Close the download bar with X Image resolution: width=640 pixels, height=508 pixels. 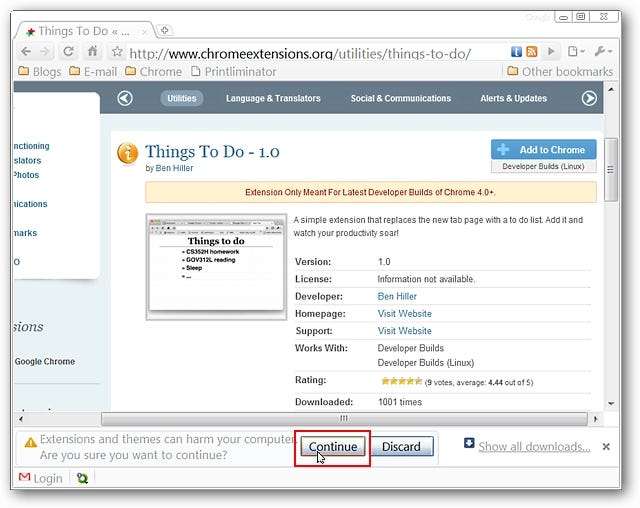[x=606, y=447]
